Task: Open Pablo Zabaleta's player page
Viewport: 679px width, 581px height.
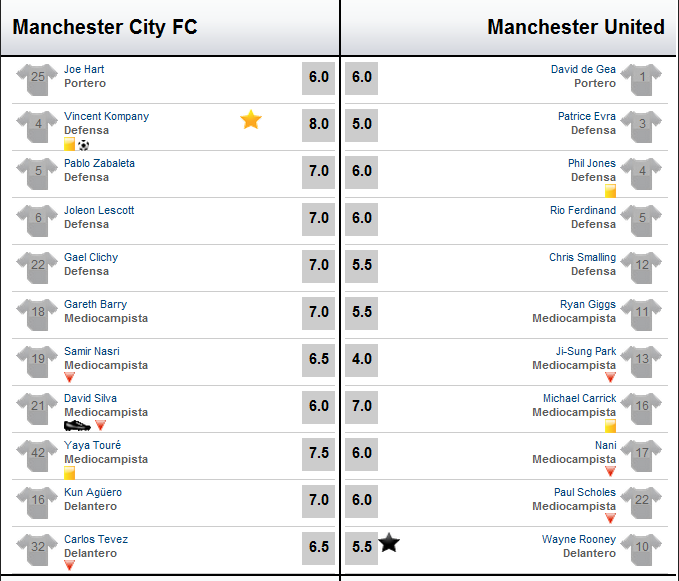Action: [99, 163]
